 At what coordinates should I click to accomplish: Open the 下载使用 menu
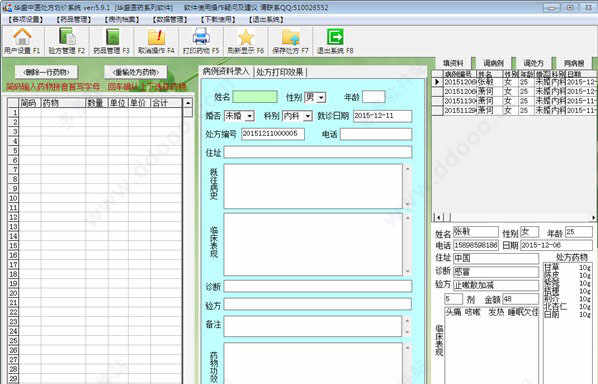(x=218, y=19)
